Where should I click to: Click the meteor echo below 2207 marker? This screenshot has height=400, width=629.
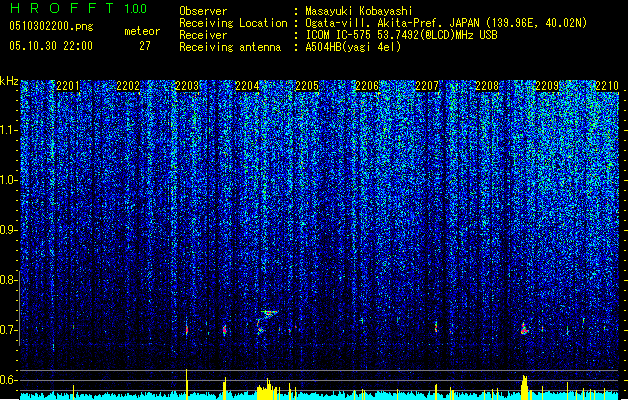436,327
